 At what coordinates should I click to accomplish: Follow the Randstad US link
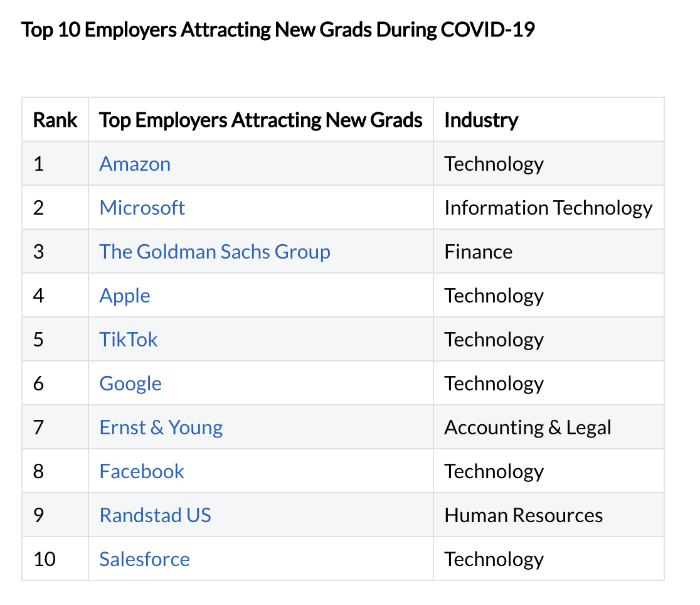[x=156, y=515]
